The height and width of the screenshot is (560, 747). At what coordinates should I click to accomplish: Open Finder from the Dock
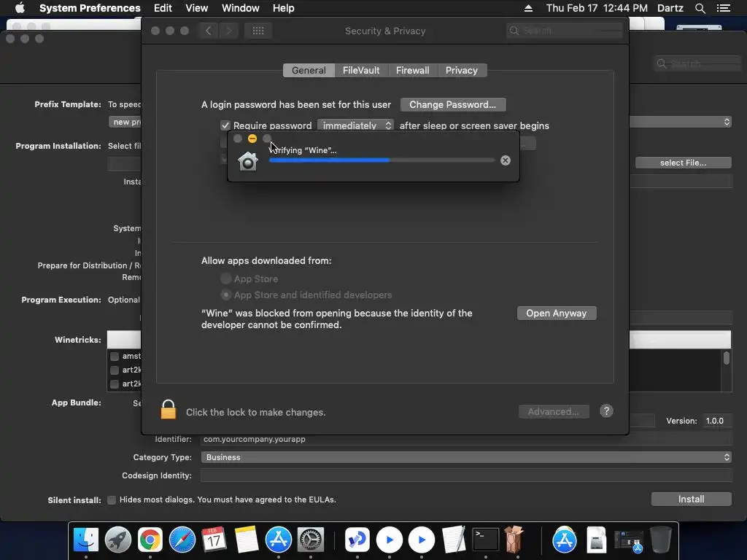(86, 540)
